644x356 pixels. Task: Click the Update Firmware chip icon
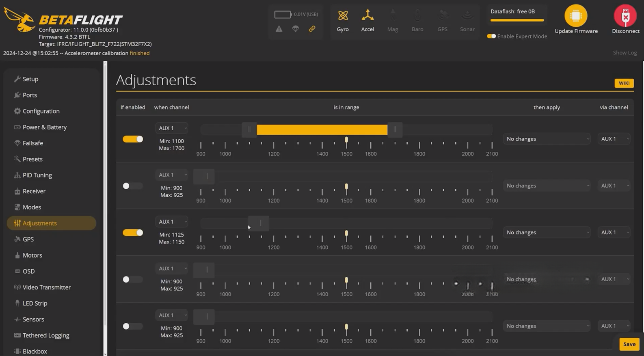(x=575, y=16)
